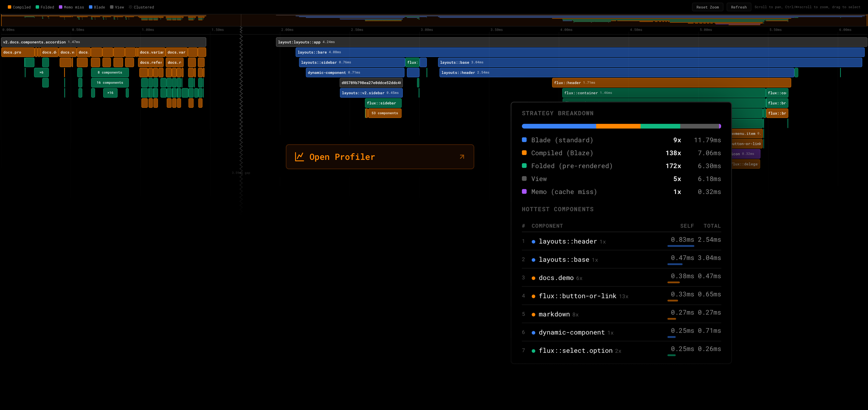Expand the 16 components cluster block
Viewport: 868px width, 410px height.
110,83
